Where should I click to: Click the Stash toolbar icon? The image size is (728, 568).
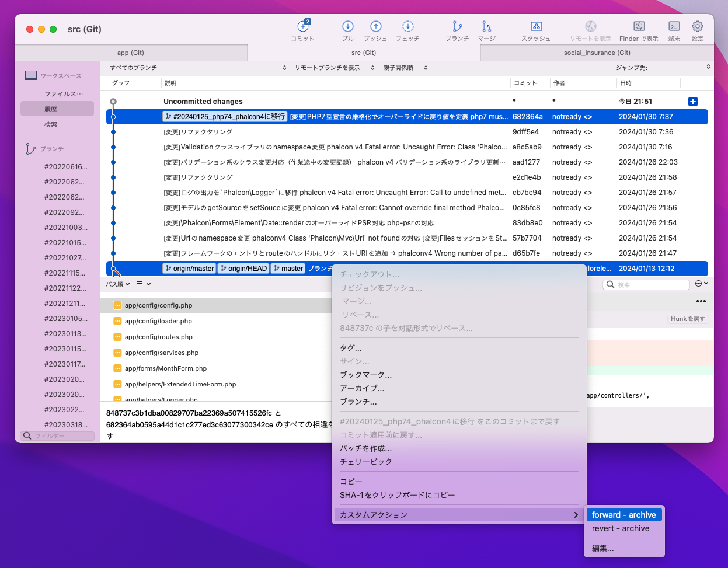(x=536, y=26)
